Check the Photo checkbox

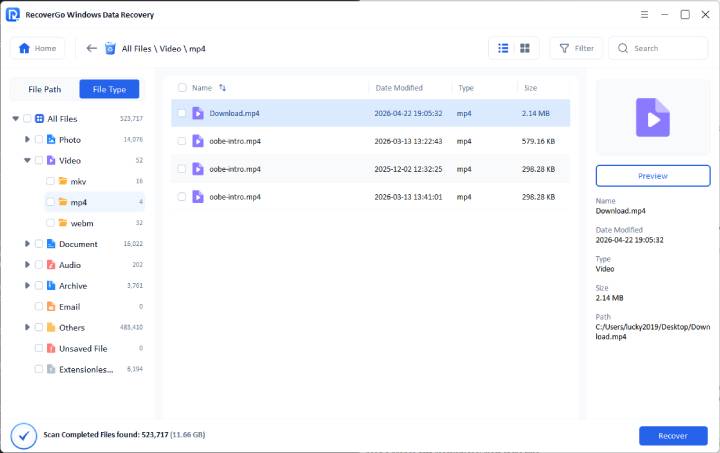(x=39, y=139)
